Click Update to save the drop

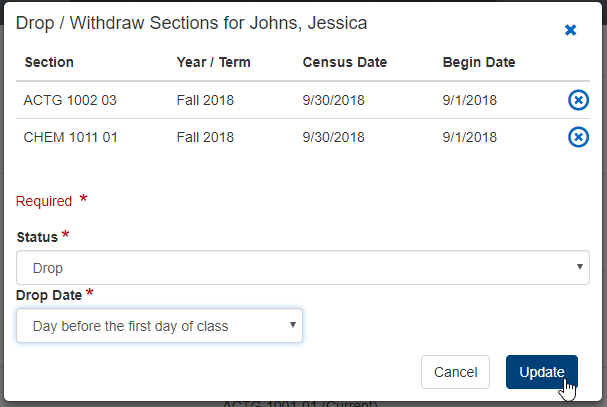click(x=542, y=372)
